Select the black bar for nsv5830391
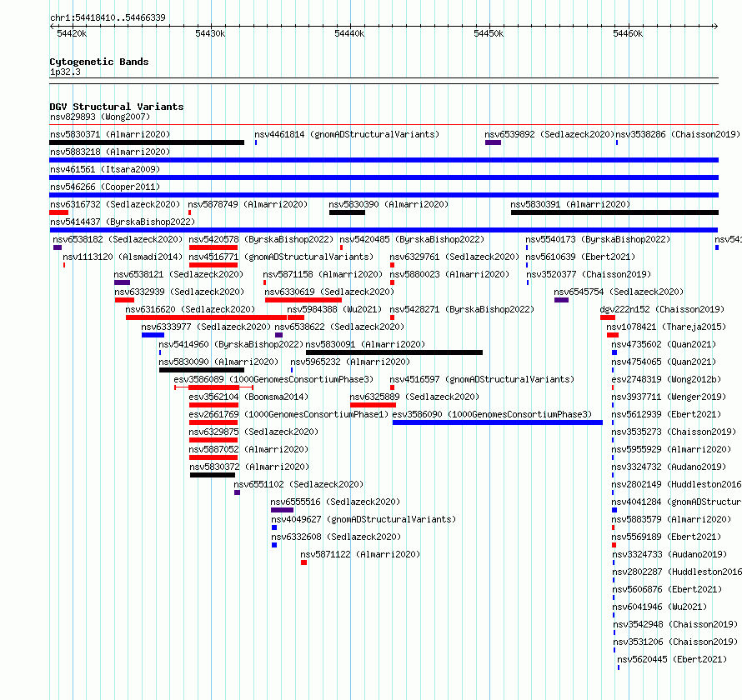This screenshot has width=742, height=700. click(x=614, y=212)
